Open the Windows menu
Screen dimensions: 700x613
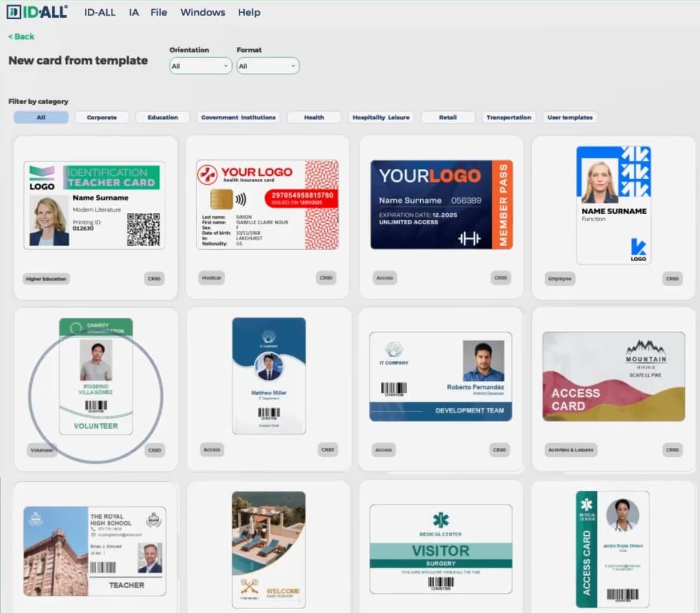tap(203, 13)
